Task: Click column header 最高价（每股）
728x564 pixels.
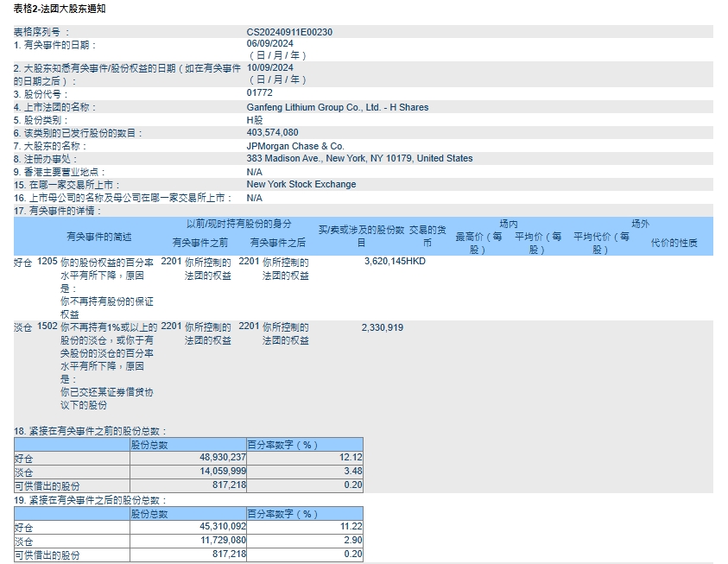Action: click(478, 244)
